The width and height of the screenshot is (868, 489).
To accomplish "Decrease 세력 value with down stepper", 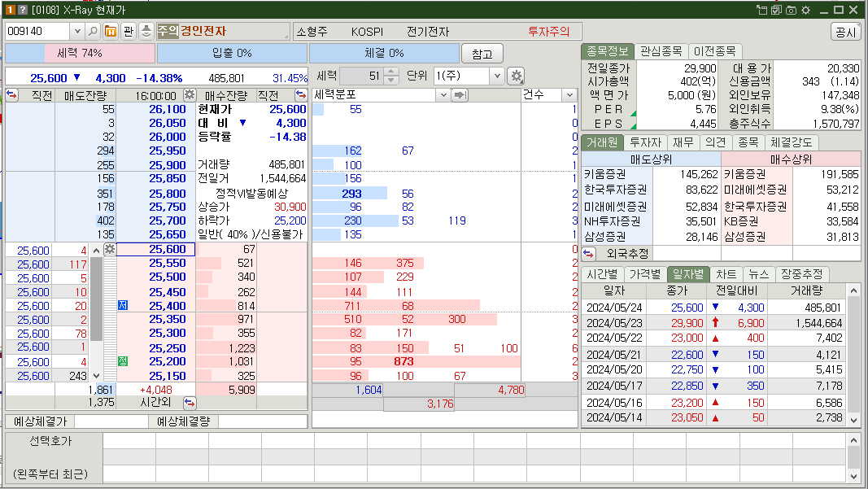I will [x=390, y=81].
